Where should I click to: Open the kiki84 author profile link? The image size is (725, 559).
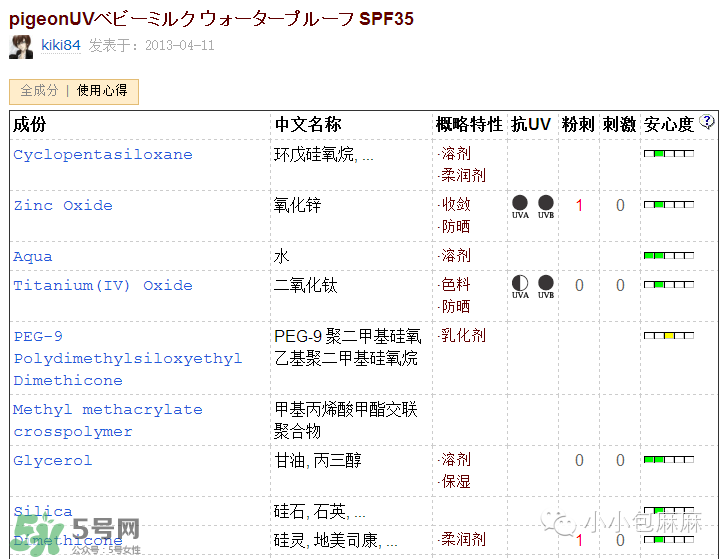(60, 45)
